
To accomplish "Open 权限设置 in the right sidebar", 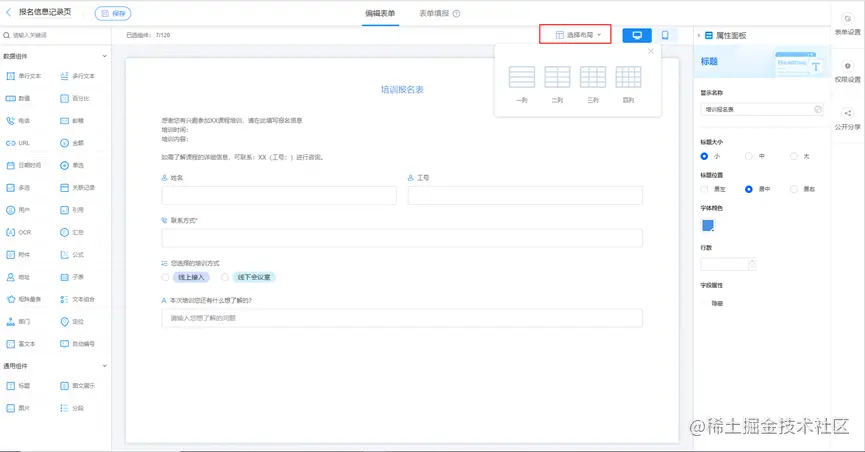I will [847, 72].
